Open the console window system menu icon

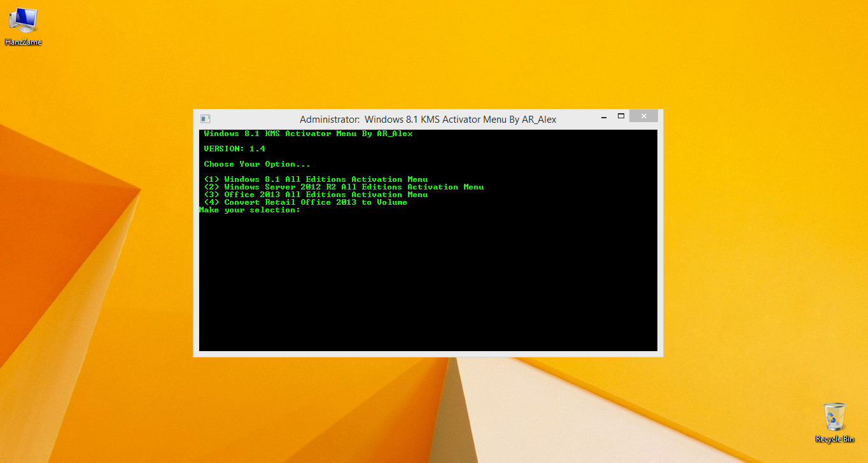(205, 119)
